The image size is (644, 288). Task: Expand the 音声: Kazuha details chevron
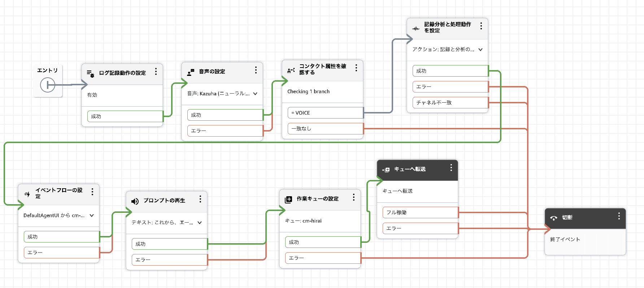click(x=255, y=94)
